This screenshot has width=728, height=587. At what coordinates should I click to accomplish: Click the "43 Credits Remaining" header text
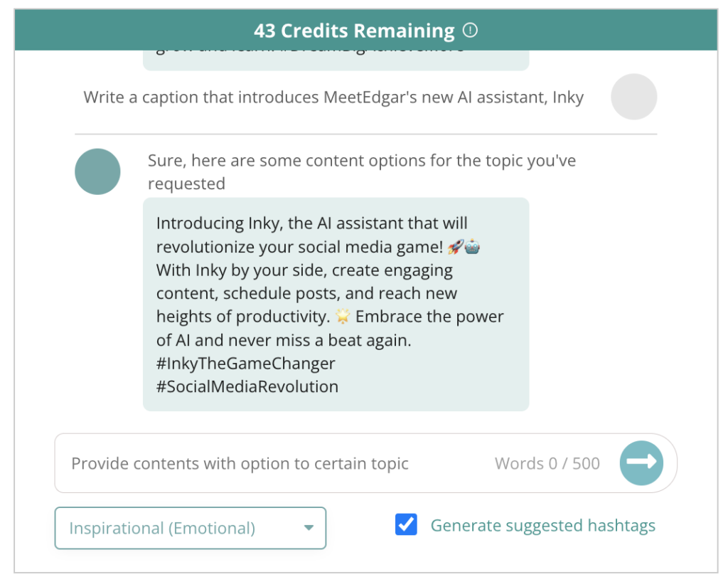click(x=354, y=31)
